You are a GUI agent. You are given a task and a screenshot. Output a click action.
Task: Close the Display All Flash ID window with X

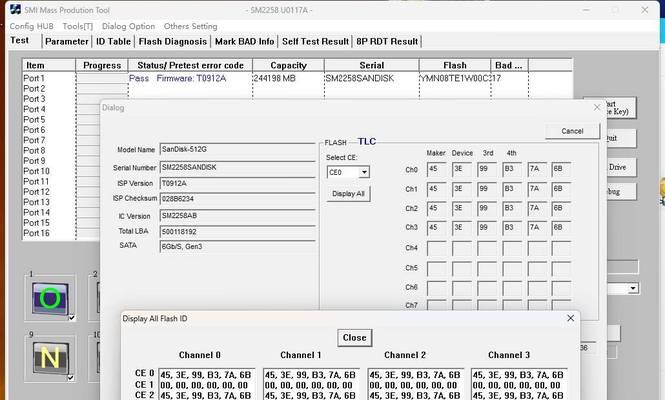(570, 318)
